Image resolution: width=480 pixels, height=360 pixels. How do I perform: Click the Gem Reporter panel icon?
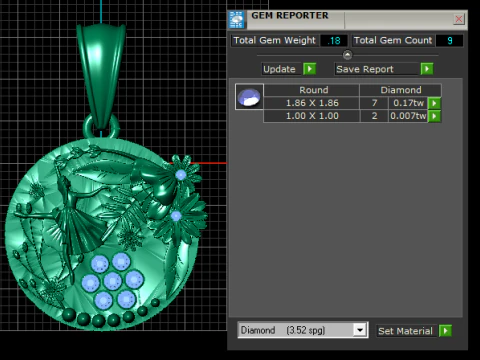click(236, 20)
